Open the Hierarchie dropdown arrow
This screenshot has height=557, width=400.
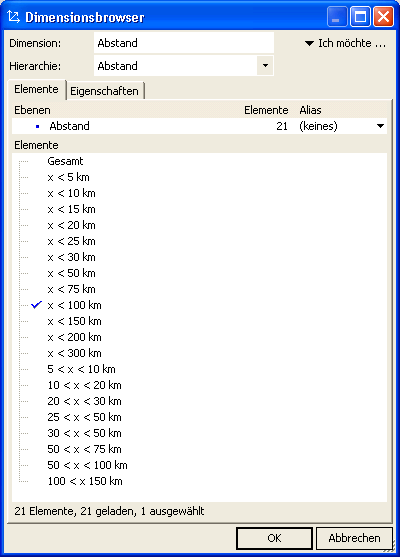[x=265, y=66]
